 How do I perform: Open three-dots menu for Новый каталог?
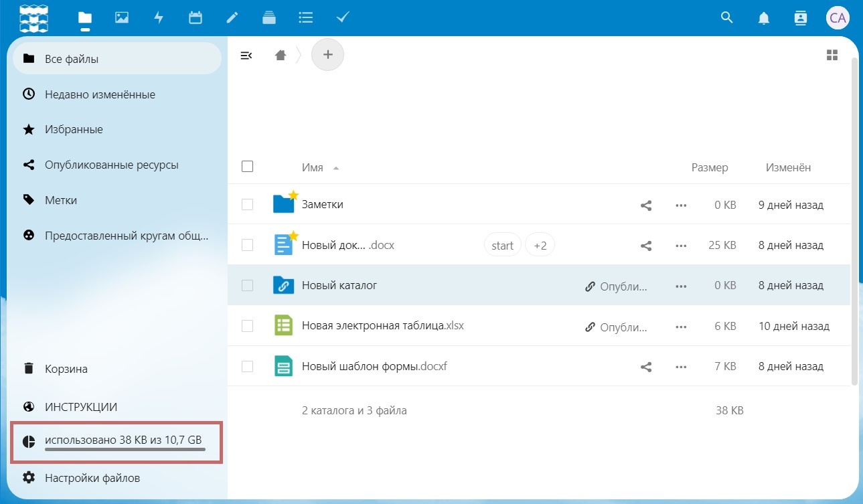(x=682, y=286)
